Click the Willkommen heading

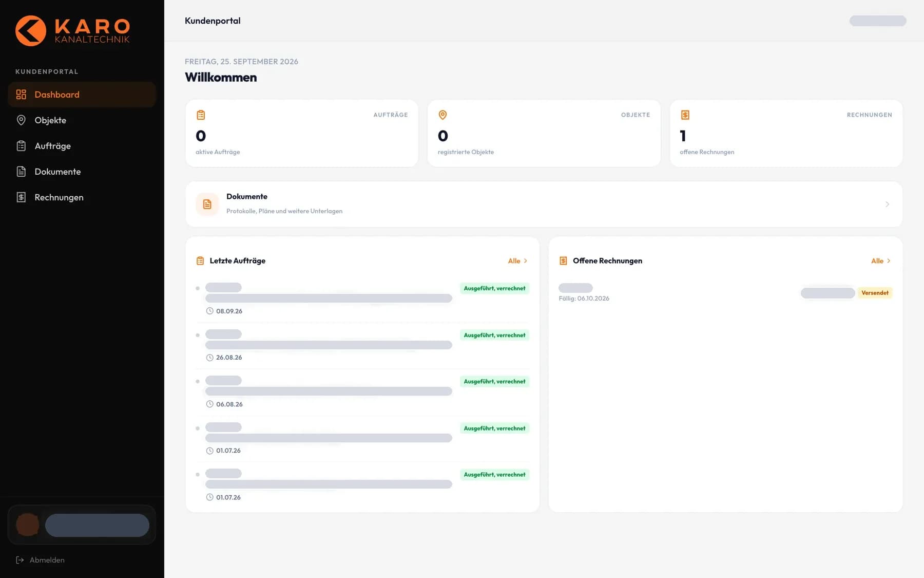221,78
